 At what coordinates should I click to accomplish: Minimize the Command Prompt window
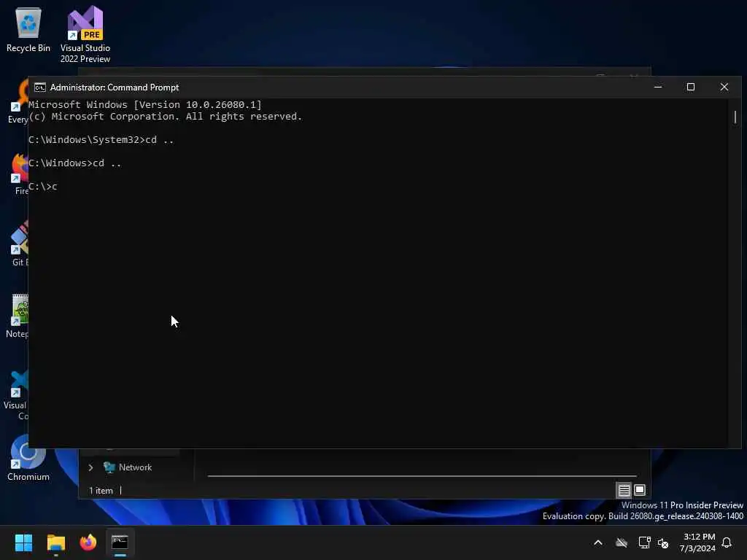tap(658, 87)
